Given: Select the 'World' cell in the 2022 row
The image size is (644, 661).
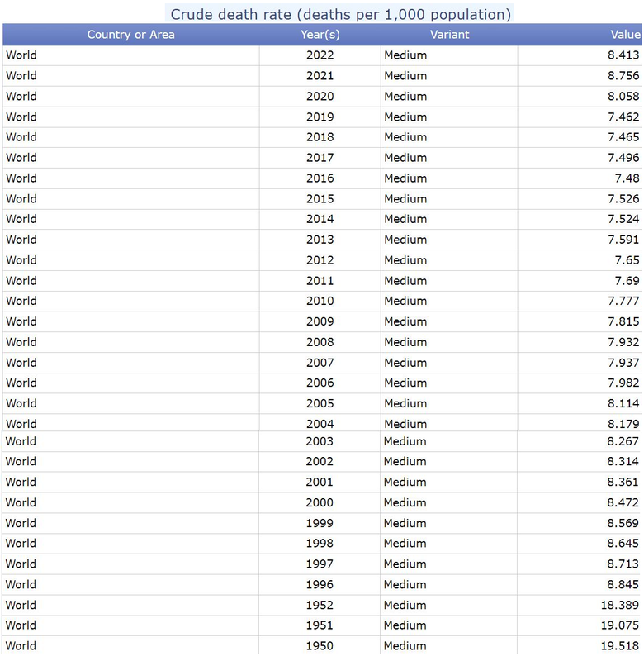Looking at the screenshot, I should pyautogui.click(x=131, y=55).
